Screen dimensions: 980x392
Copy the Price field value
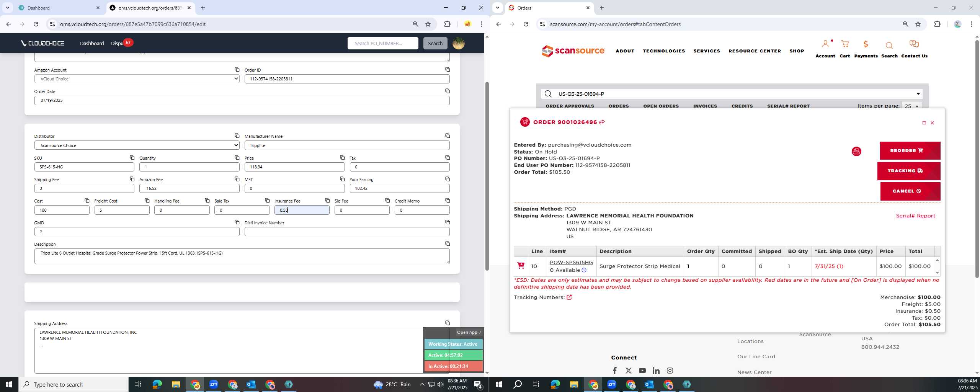click(x=342, y=158)
